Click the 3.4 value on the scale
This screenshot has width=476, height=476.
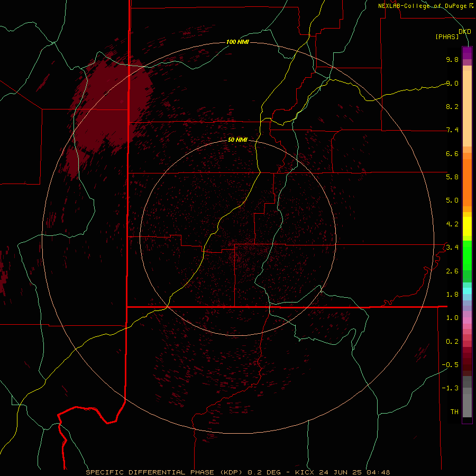click(x=452, y=248)
